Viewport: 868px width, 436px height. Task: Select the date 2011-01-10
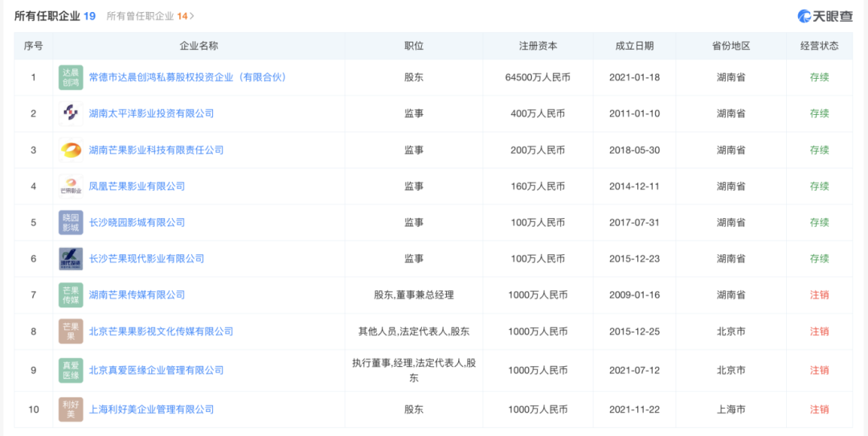634,113
